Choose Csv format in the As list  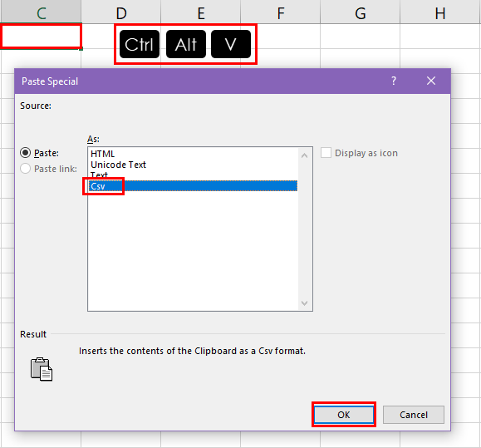pyautogui.click(x=194, y=186)
